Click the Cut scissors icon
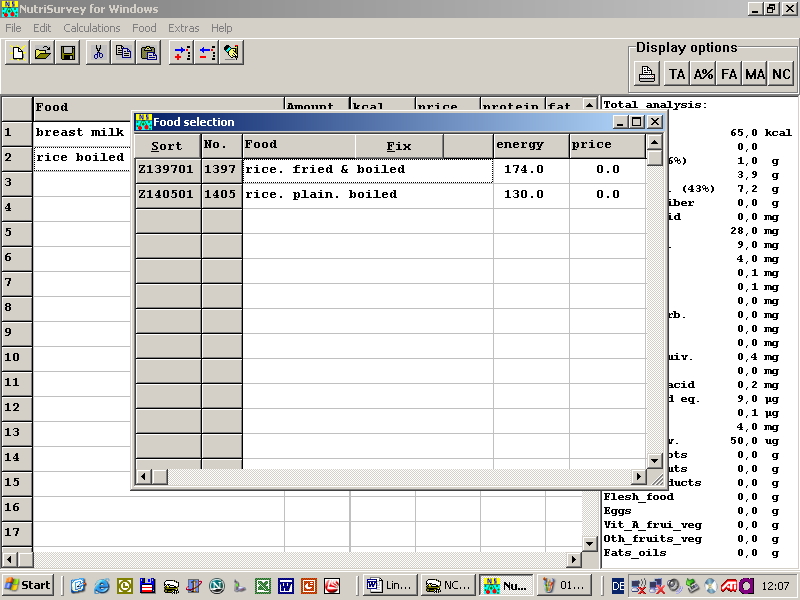 tap(98, 53)
